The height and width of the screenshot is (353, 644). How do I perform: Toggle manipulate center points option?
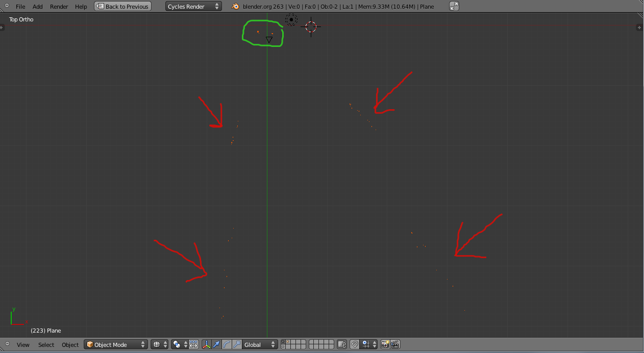[x=194, y=344]
